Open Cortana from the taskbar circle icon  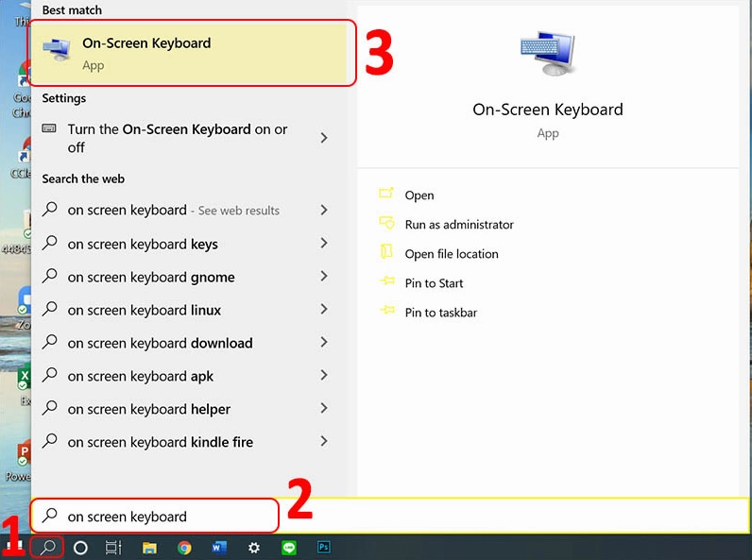[x=80, y=548]
